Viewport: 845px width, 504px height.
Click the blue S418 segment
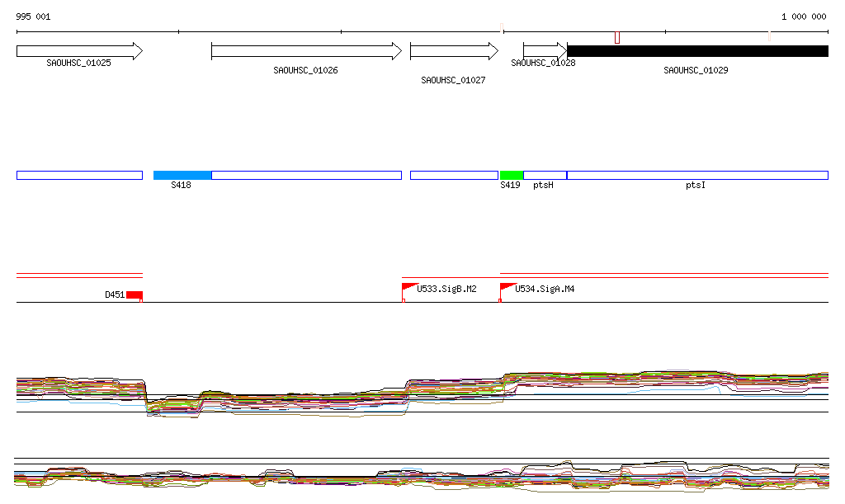tap(182, 175)
